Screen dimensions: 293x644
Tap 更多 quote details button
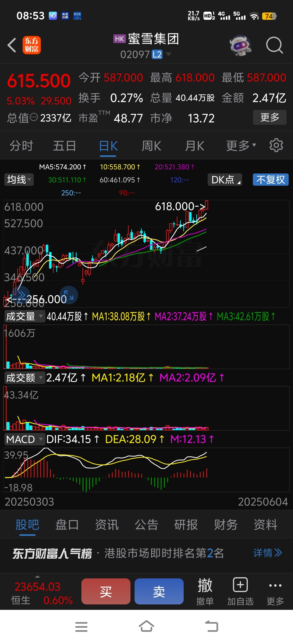click(270, 117)
